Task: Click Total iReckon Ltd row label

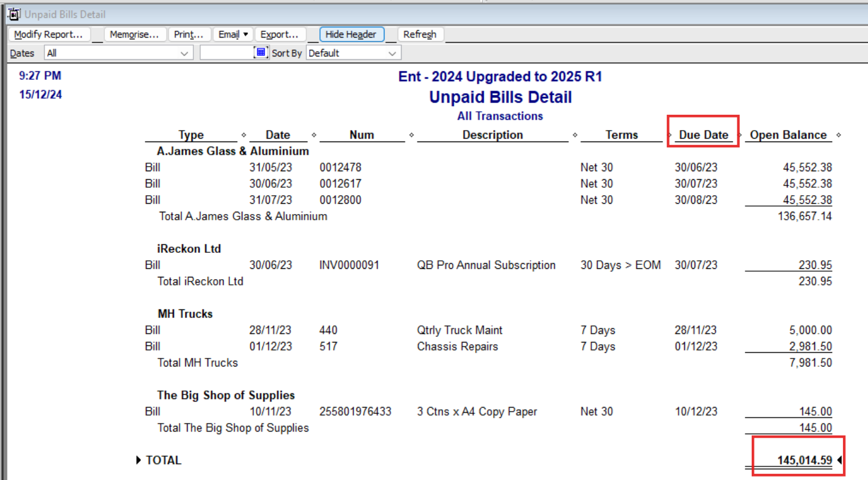Action: 200,281
